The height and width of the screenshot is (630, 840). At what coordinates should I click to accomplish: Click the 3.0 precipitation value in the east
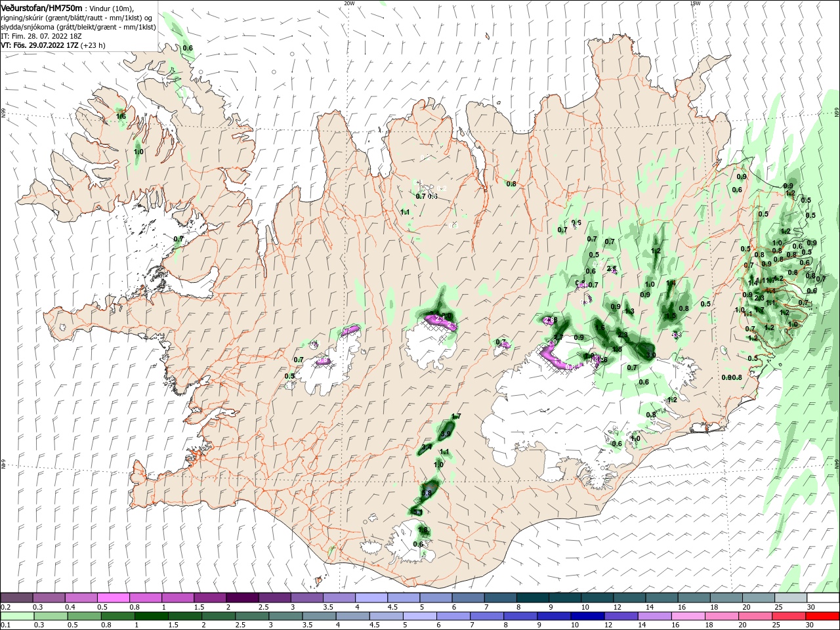coord(651,354)
